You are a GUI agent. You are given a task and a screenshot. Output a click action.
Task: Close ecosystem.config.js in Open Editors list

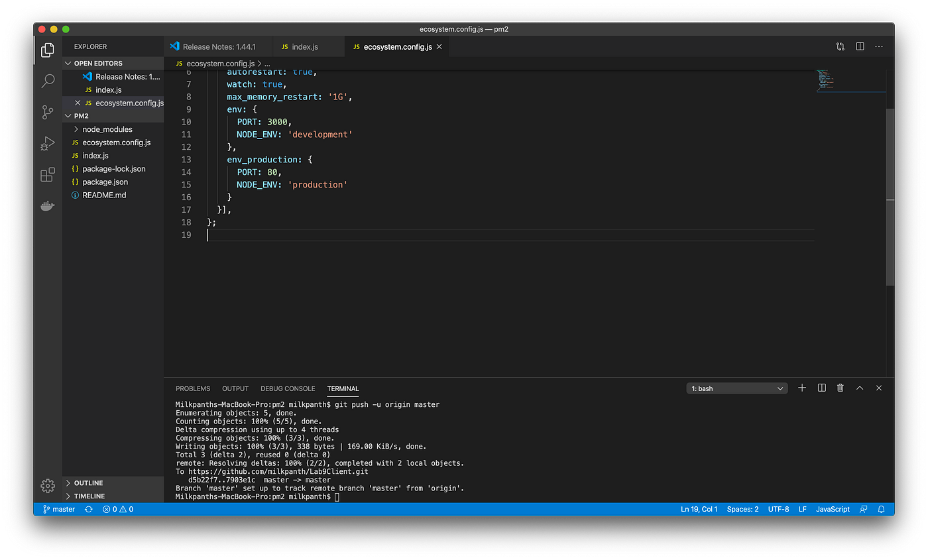click(x=78, y=103)
